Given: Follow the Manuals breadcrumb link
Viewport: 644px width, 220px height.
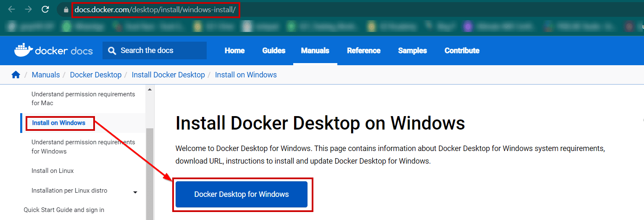Looking at the screenshot, I should click(46, 75).
